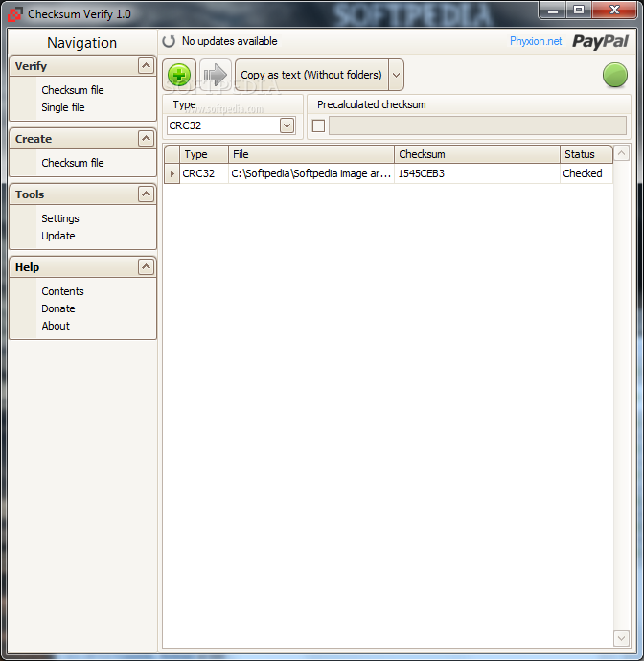Select the CRC32 cell in results row

pos(204,173)
